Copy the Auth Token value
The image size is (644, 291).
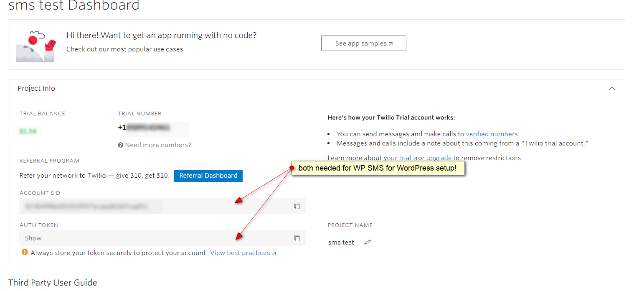click(x=297, y=238)
